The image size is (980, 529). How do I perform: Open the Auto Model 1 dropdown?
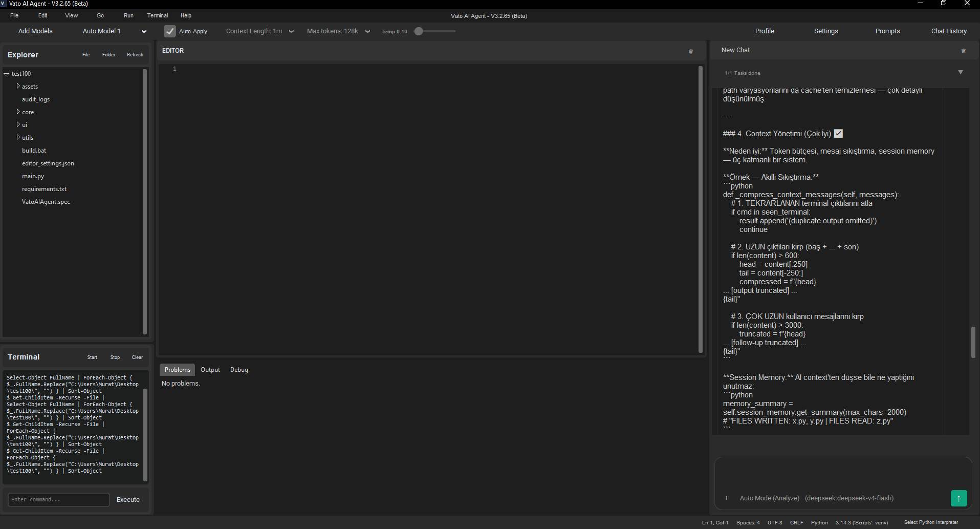pyautogui.click(x=115, y=31)
